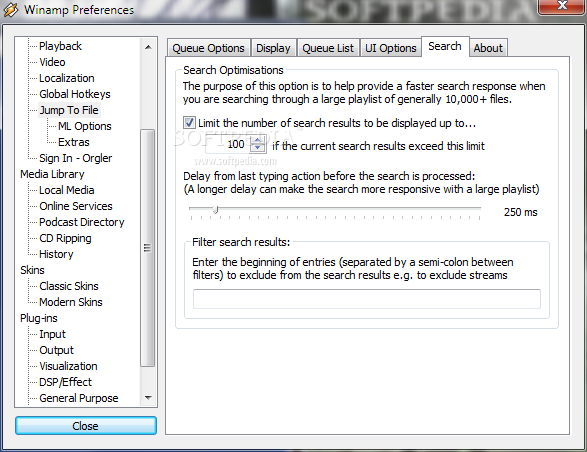Select Sign In - Orgler item

[x=75, y=158]
